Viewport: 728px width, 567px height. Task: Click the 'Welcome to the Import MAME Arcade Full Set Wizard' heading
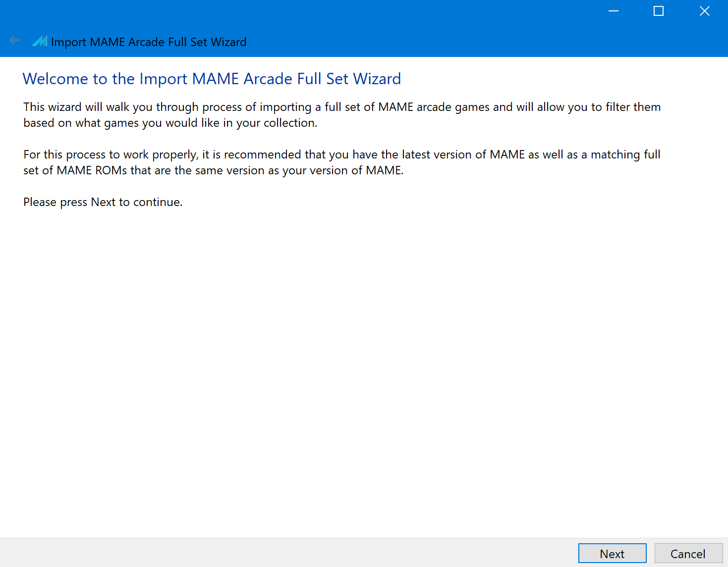pos(212,79)
